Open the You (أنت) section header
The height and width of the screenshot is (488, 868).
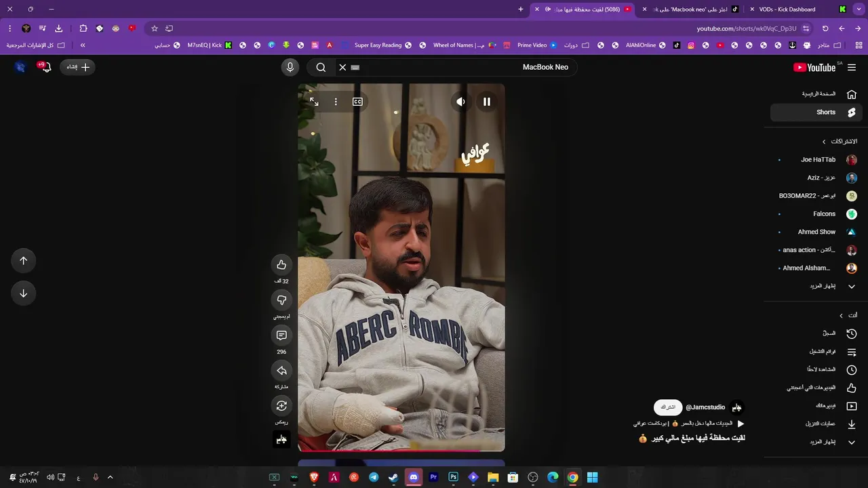[x=848, y=315]
